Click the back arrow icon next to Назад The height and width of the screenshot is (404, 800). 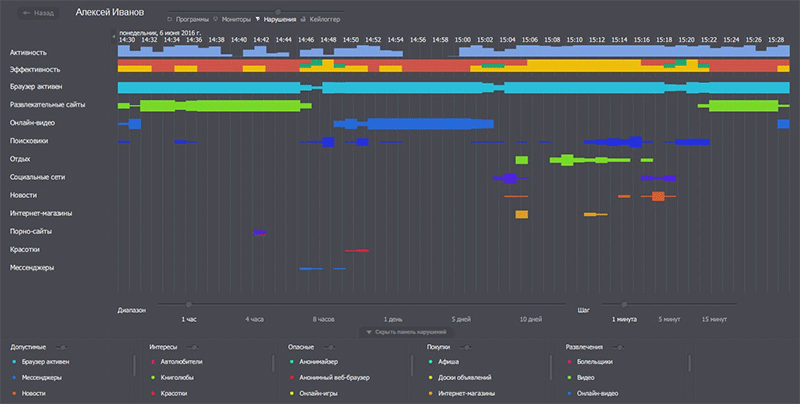[27, 13]
